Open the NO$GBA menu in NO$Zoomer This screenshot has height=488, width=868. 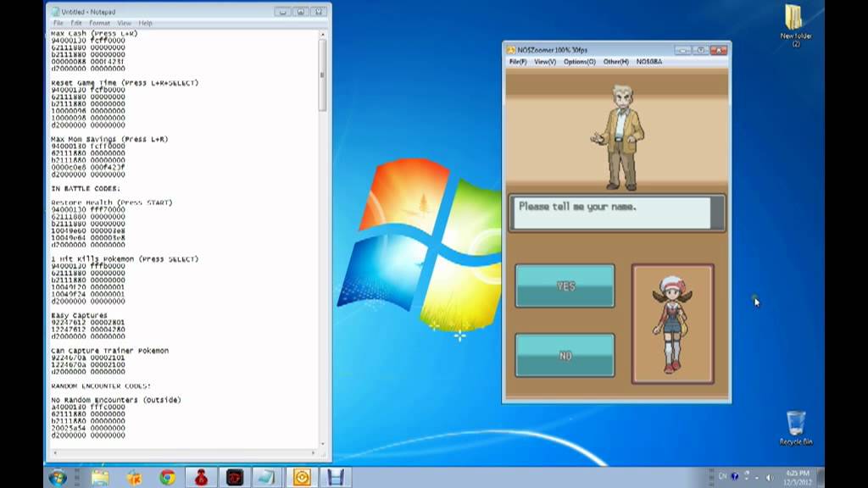point(649,62)
